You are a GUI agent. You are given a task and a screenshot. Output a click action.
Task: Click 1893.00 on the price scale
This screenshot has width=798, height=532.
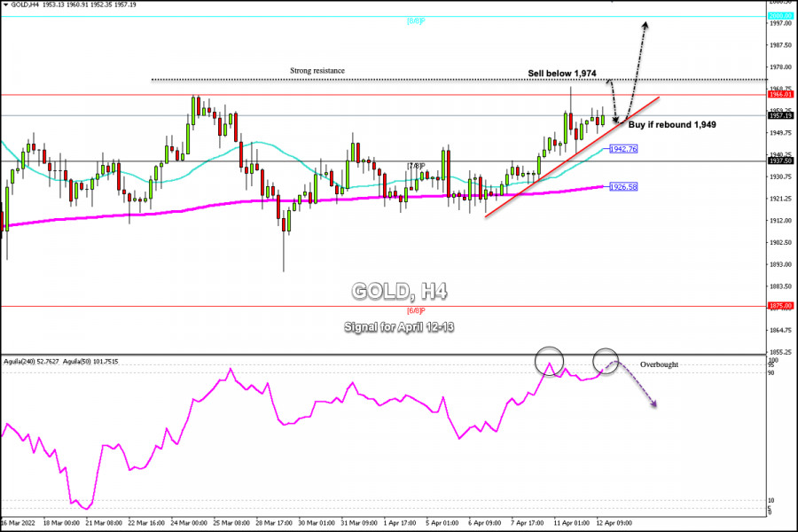point(781,264)
